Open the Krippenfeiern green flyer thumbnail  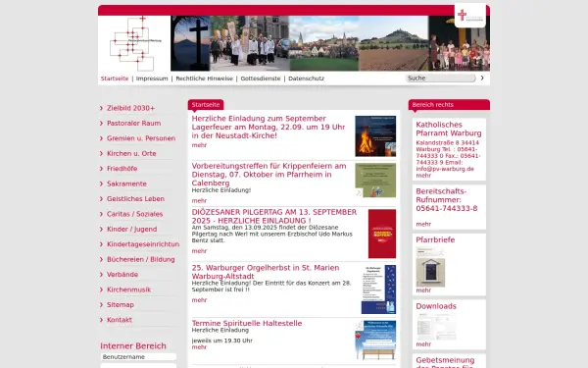tap(375, 181)
